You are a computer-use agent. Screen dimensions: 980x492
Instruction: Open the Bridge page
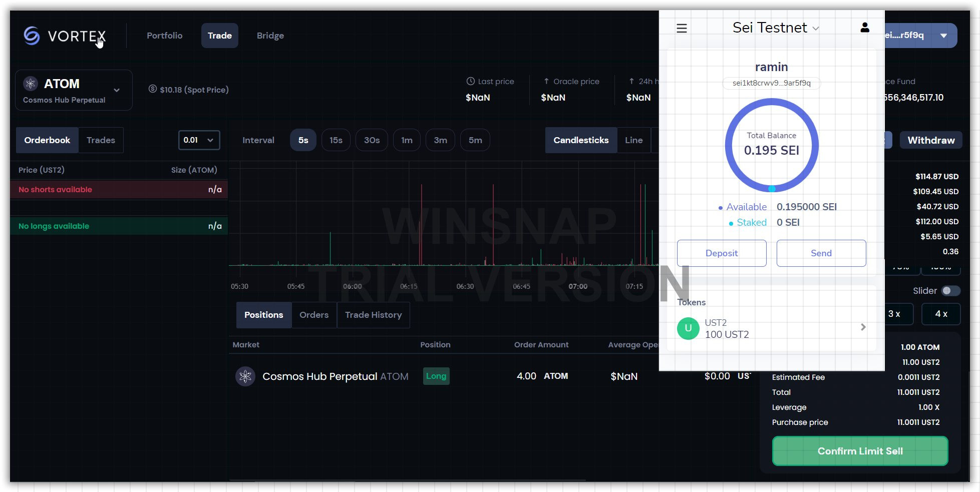click(x=270, y=36)
